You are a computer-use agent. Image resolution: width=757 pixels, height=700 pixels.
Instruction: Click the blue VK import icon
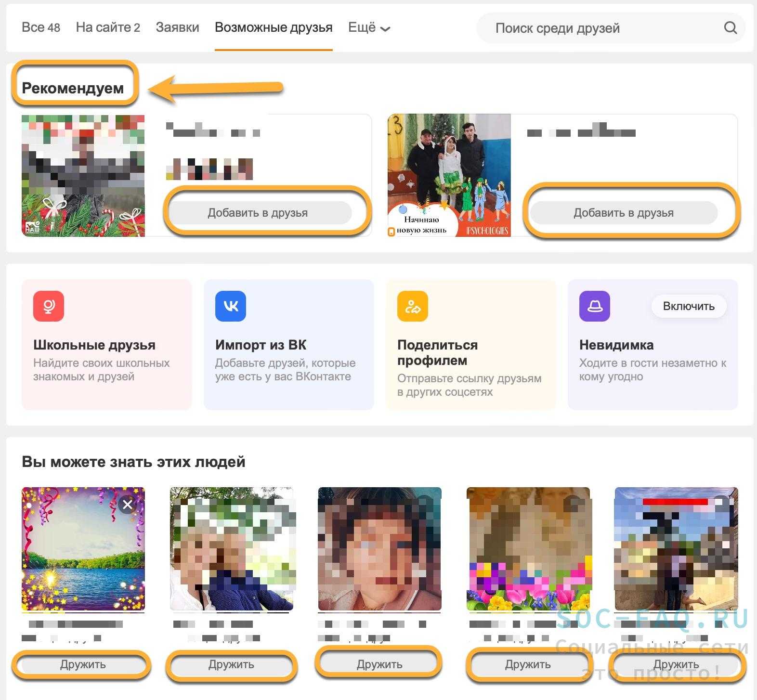point(231,306)
